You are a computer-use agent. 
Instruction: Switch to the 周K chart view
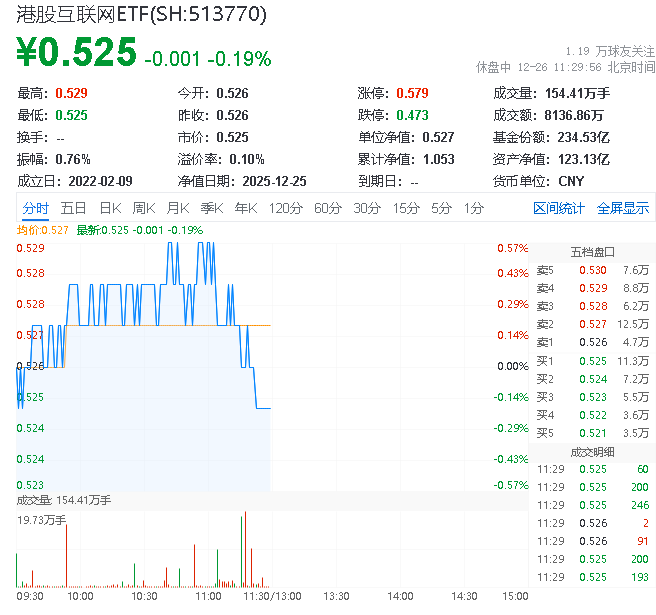pos(144,208)
